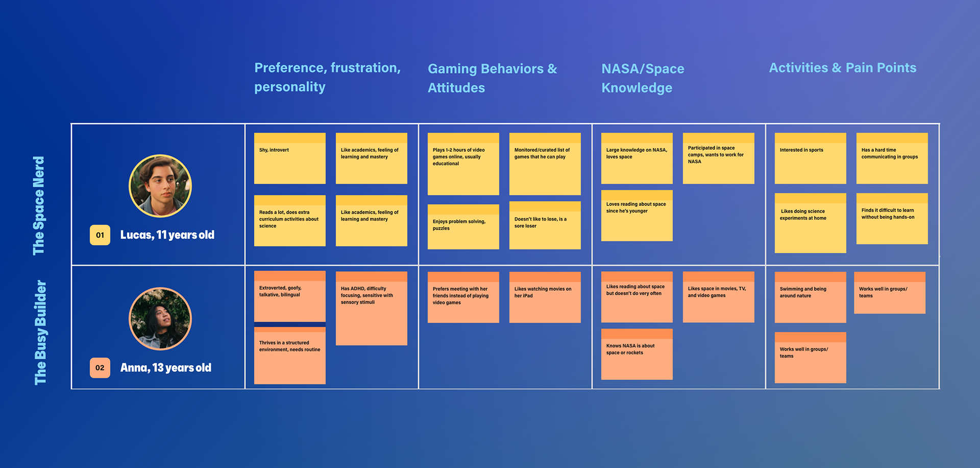Select the 'Shy, introvert' sticky note
This screenshot has height=468, width=980.
pyautogui.click(x=290, y=158)
